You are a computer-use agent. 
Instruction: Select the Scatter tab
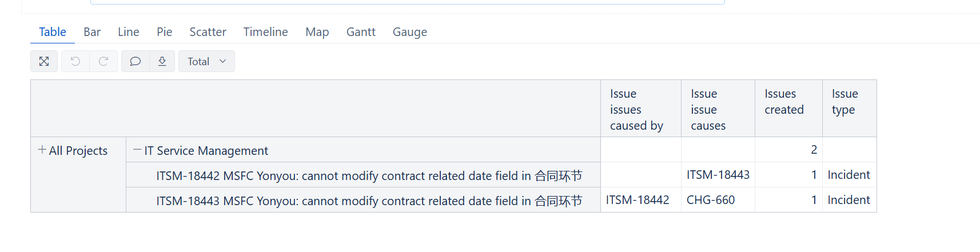[x=208, y=32]
